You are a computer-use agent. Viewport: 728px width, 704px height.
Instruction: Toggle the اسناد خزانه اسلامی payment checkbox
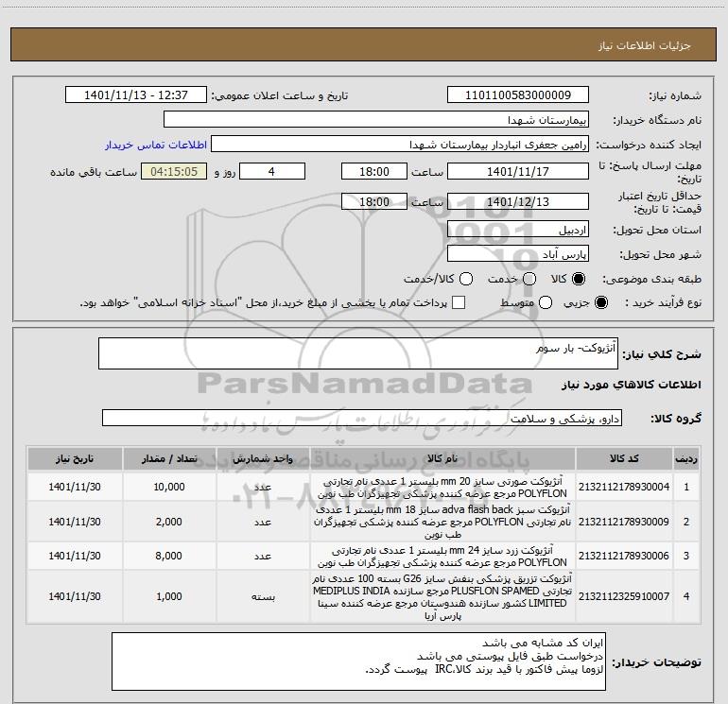(459, 302)
